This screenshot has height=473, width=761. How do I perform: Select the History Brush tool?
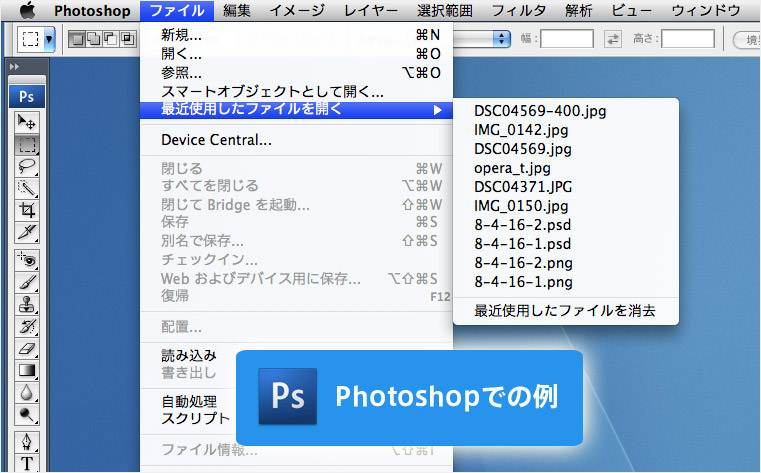[27, 326]
